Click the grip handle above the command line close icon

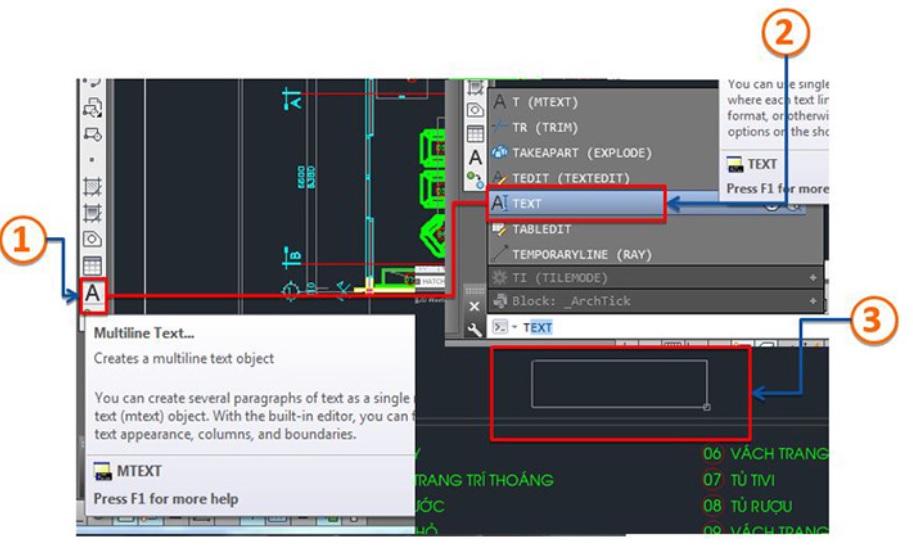pos(474,290)
